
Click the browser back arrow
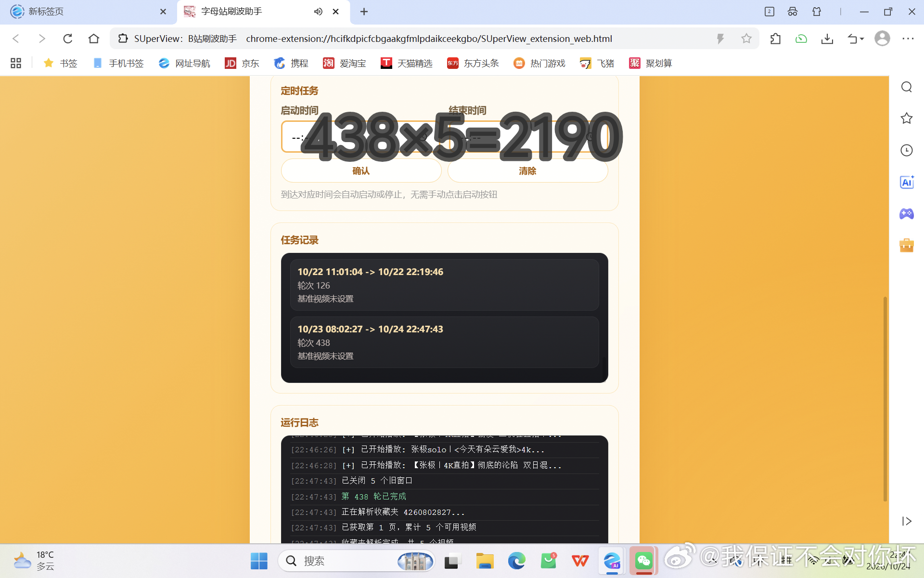point(16,39)
